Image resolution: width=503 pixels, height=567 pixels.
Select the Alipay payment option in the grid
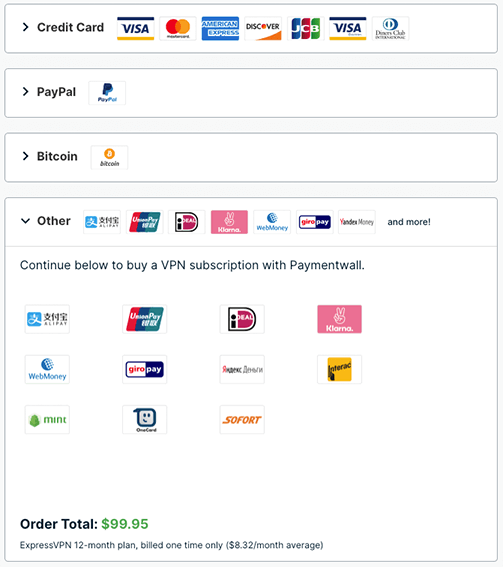coord(47,319)
